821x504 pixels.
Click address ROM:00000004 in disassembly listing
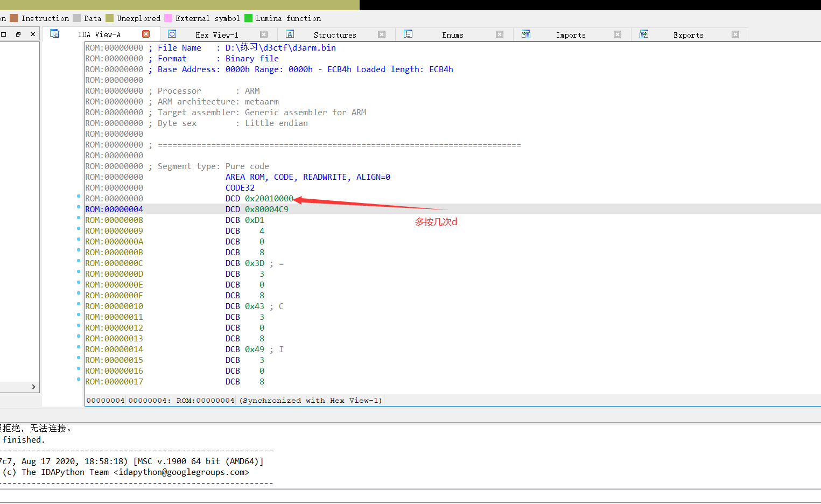(x=114, y=209)
